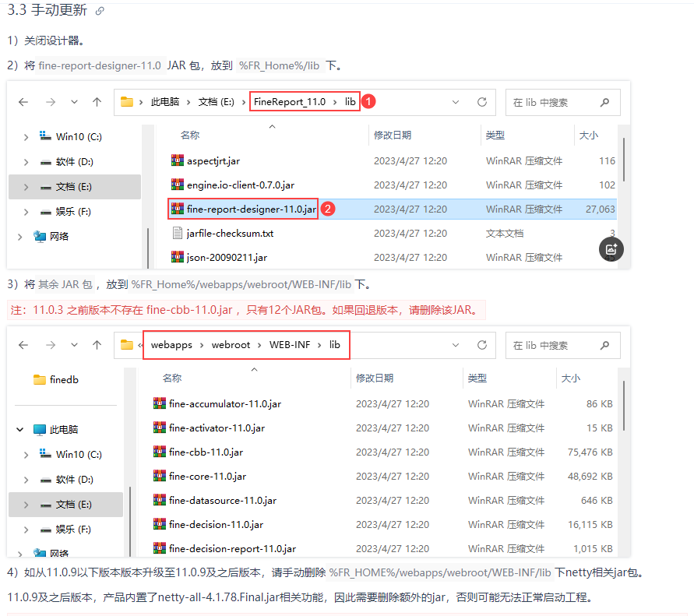Click the 文档 (E:) breadcrumb in the address bar
This screenshot has width=694, height=616.
pyautogui.click(x=217, y=102)
